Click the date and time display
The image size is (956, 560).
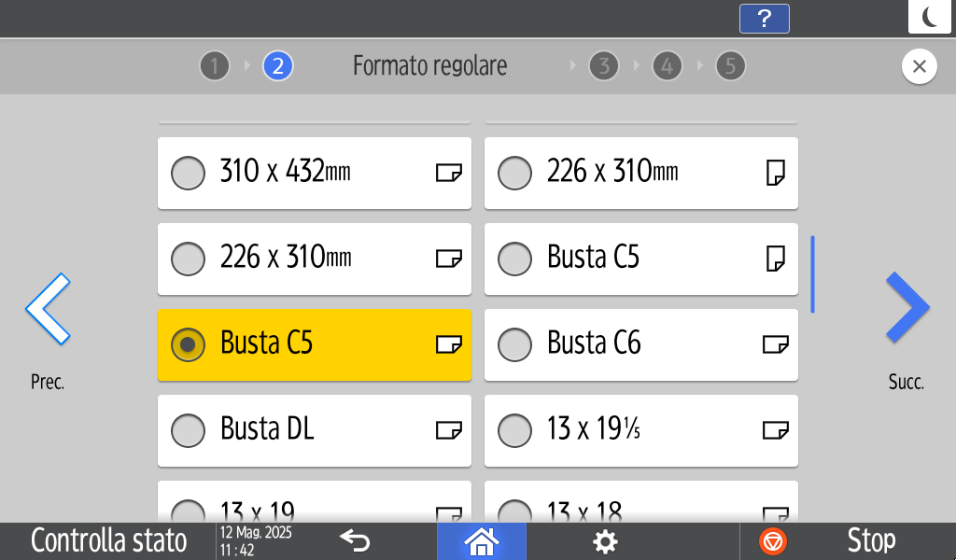[x=256, y=541]
